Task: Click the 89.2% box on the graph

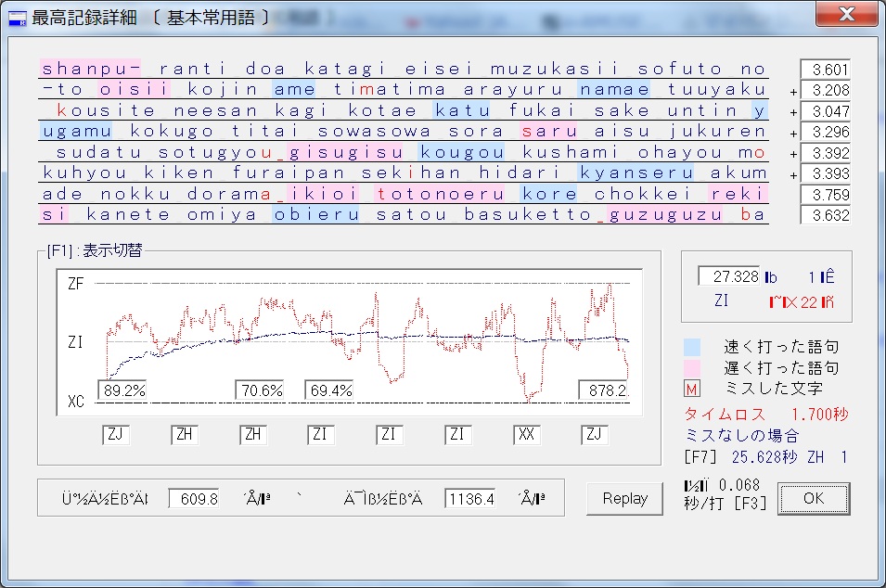Action: pos(123,390)
